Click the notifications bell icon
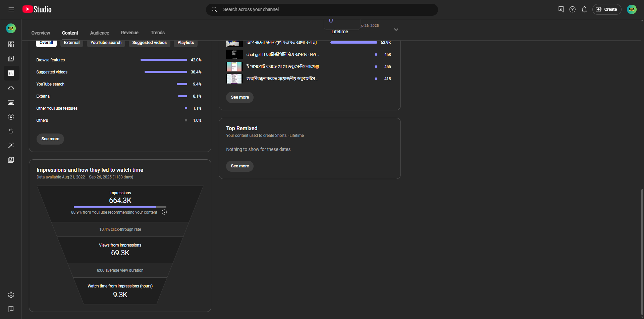 (584, 9)
